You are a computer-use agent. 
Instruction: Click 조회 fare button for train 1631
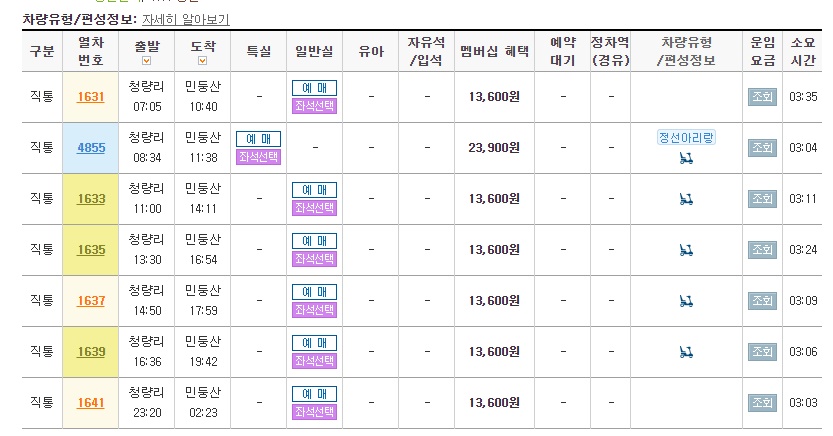[x=762, y=97]
